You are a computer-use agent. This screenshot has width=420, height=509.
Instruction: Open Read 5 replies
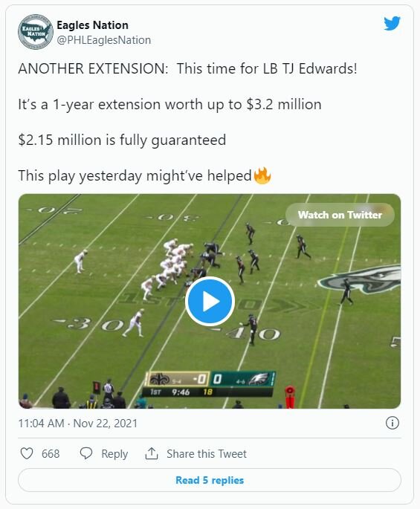coord(210,480)
